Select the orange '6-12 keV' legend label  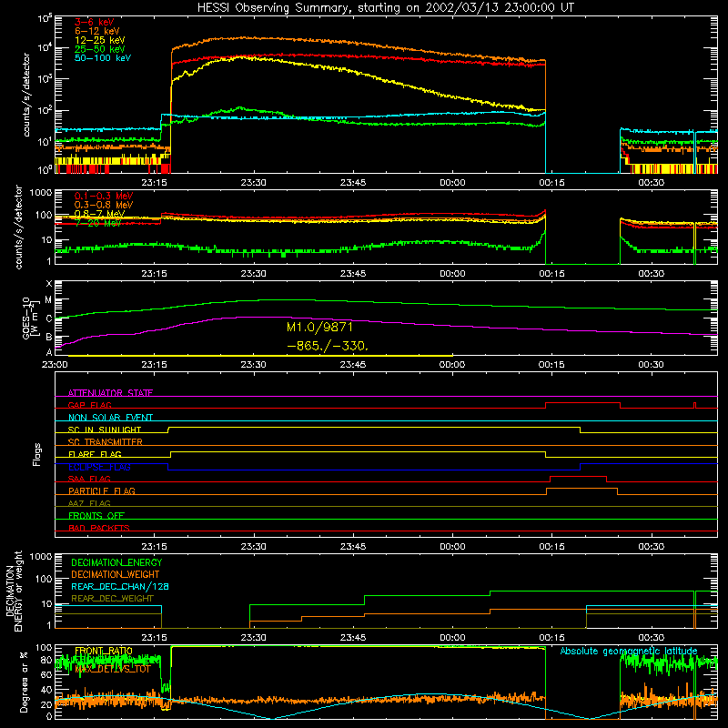(97, 31)
